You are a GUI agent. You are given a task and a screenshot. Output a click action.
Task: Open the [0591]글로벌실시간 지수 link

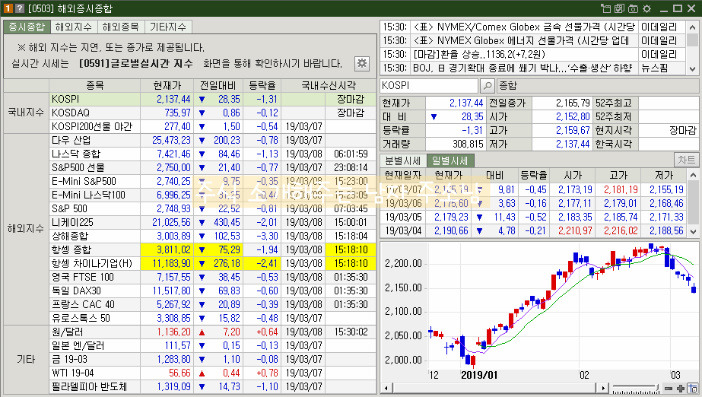(x=136, y=64)
